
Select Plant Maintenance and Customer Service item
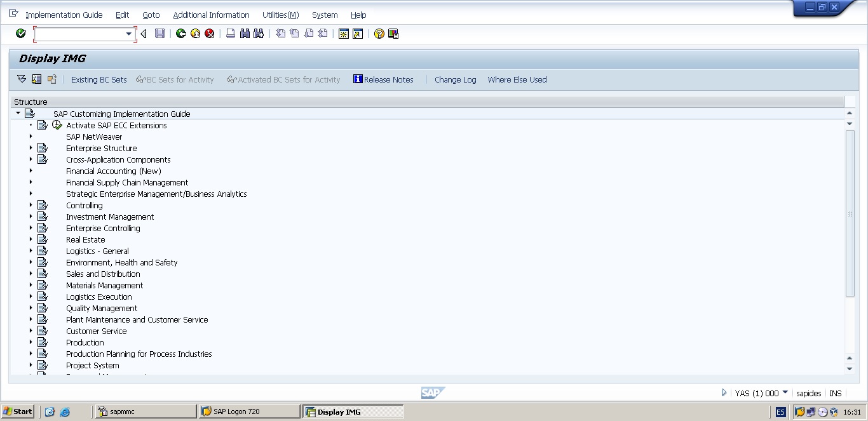tap(137, 319)
